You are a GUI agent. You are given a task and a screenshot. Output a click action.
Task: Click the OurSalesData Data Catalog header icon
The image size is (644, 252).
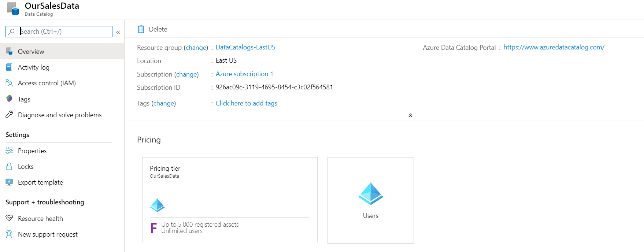pos(13,9)
